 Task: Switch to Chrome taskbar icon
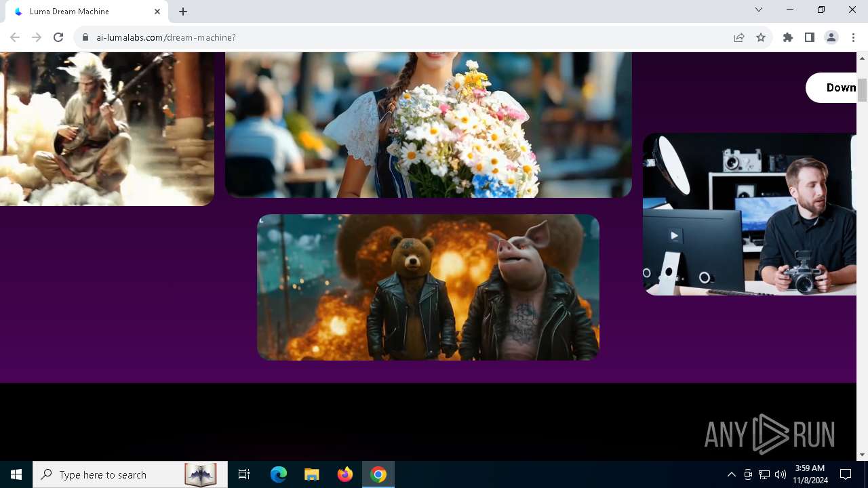[x=378, y=474]
